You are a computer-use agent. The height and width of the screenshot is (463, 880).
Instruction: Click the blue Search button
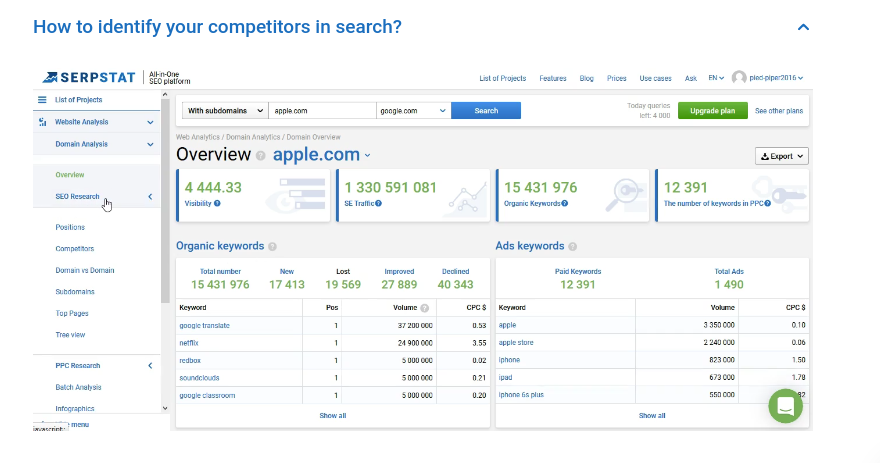(486, 111)
